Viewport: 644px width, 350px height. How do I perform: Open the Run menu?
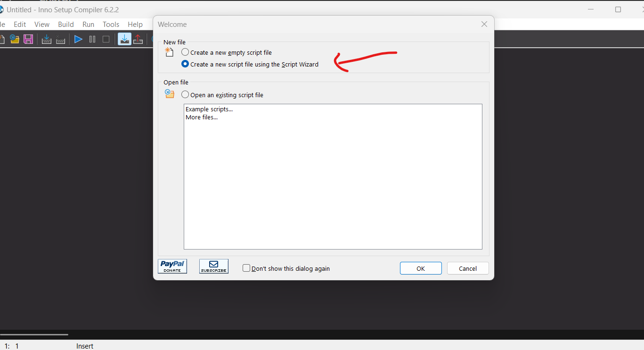89,25
